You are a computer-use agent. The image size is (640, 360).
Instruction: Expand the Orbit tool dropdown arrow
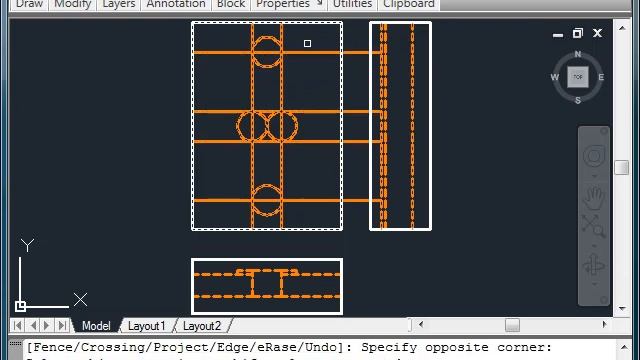click(594, 284)
